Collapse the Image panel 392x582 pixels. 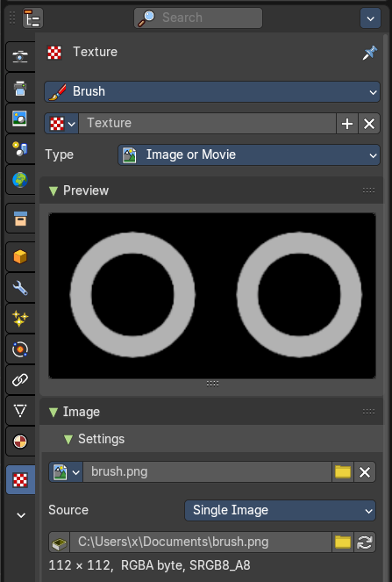pyautogui.click(x=53, y=412)
